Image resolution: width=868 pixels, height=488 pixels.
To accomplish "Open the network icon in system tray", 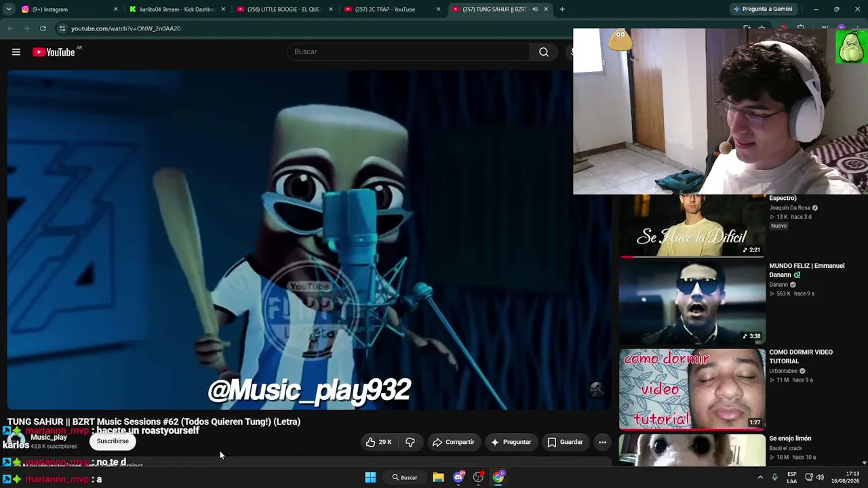I will [808, 477].
